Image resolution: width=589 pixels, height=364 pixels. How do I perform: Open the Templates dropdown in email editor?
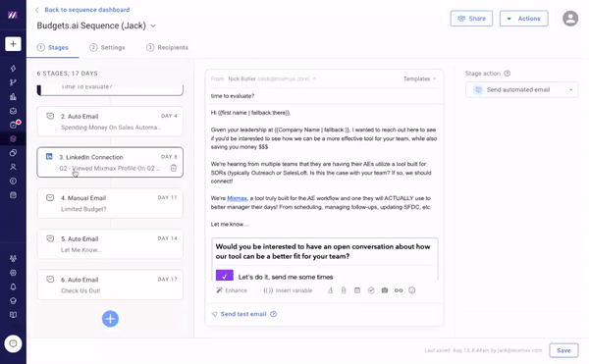(x=419, y=78)
